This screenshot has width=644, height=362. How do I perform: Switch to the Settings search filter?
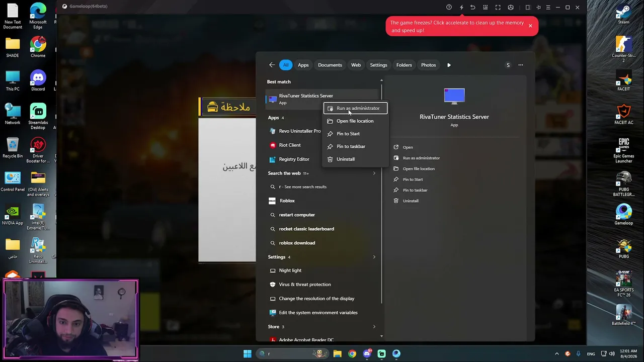tap(378, 65)
